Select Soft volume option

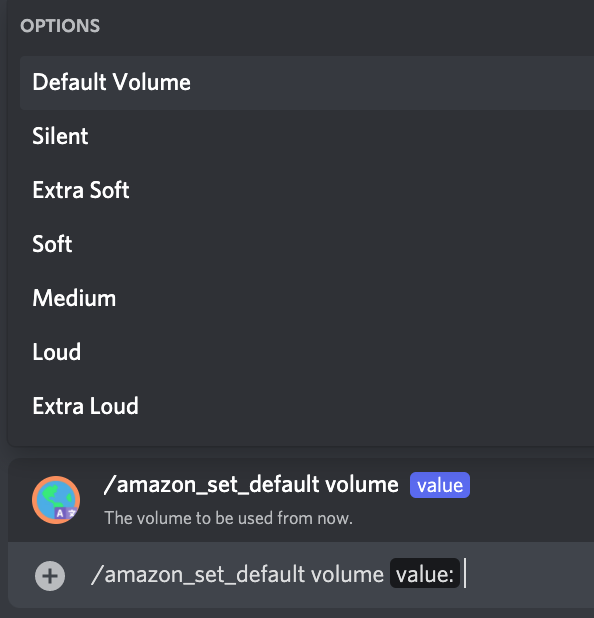coord(307,244)
